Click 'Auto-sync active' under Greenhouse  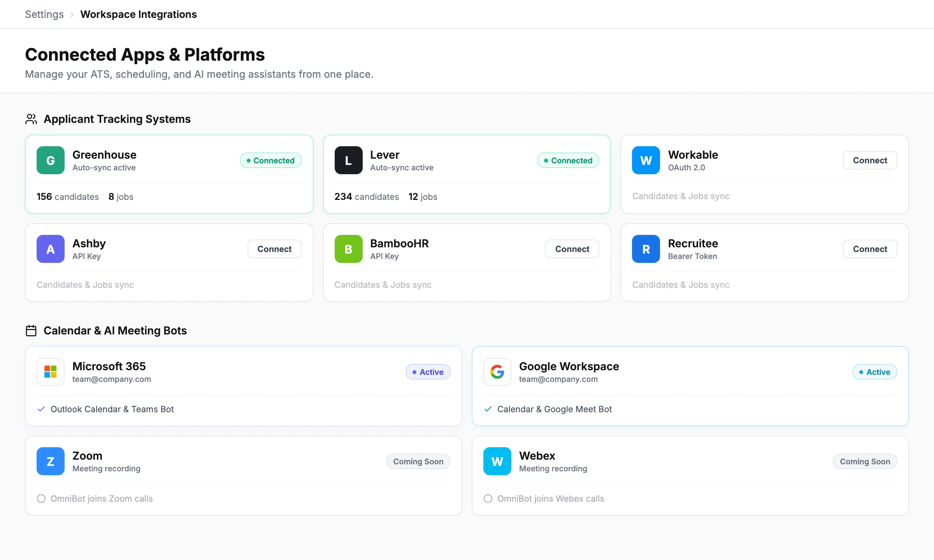[x=104, y=168]
